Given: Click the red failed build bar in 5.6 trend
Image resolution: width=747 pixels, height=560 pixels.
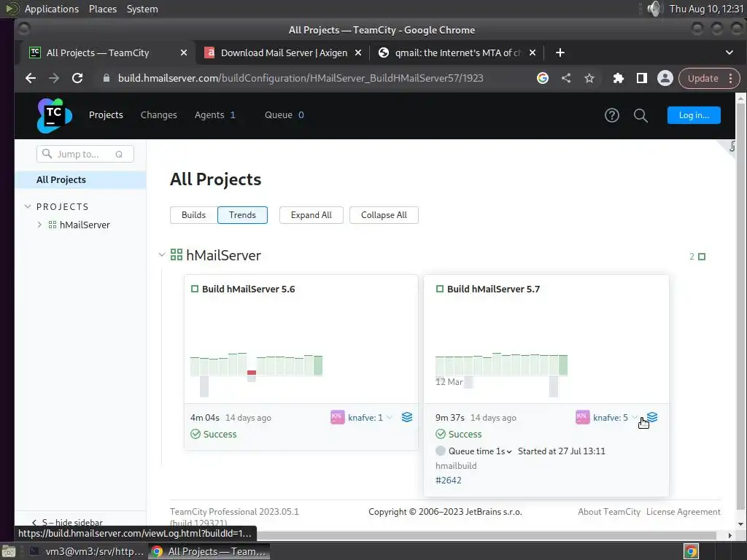Looking at the screenshot, I should tap(252, 373).
